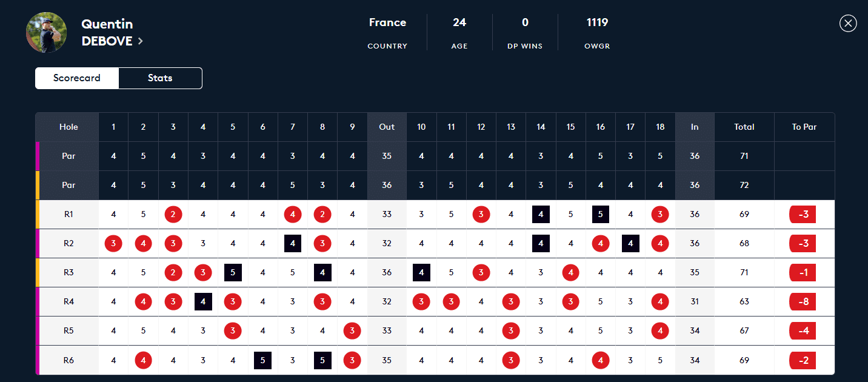The image size is (868, 382).
Task: Click the R1 to-par -3 badge
Action: pyautogui.click(x=803, y=215)
